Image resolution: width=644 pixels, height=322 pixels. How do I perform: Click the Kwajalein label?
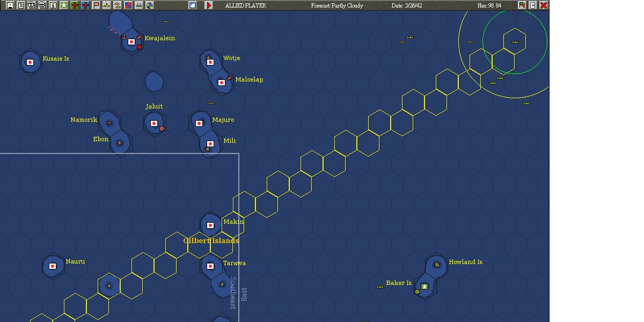[159, 38]
